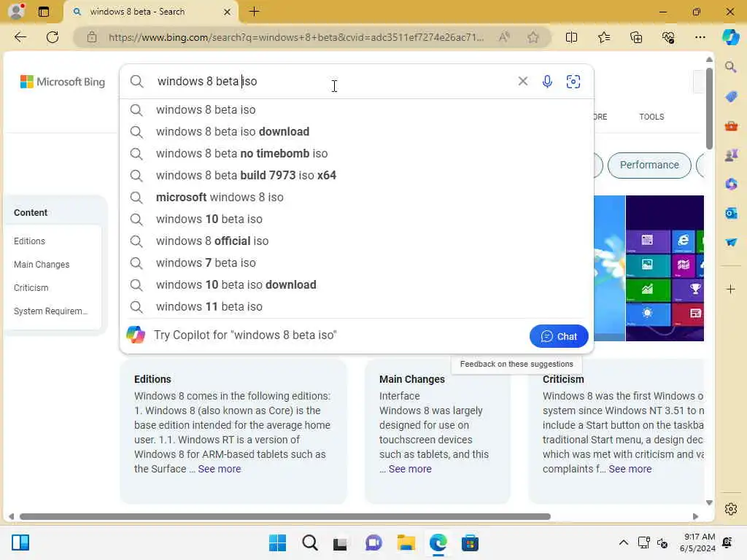Viewport: 747px width, 560px height.
Task: Go to Microsoft Bing home logo
Action: [63, 82]
